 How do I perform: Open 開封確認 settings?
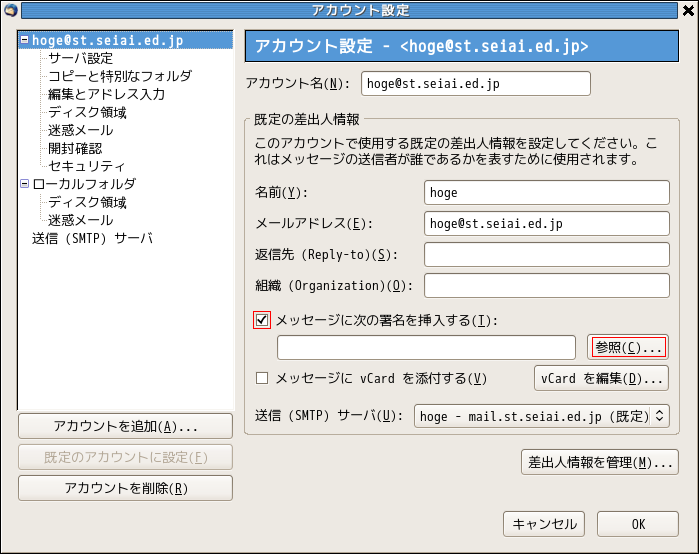75,148
